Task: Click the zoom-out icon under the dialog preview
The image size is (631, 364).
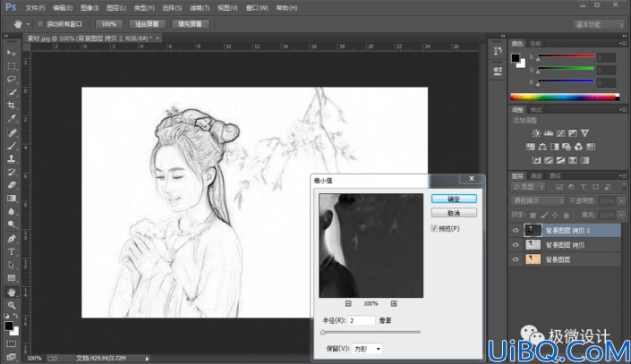Action: click(348, 304)
